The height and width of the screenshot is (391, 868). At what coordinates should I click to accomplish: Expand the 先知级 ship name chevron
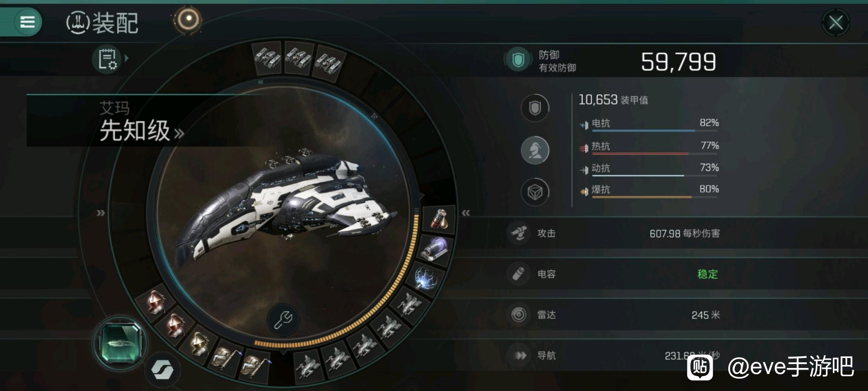point(179,133)
